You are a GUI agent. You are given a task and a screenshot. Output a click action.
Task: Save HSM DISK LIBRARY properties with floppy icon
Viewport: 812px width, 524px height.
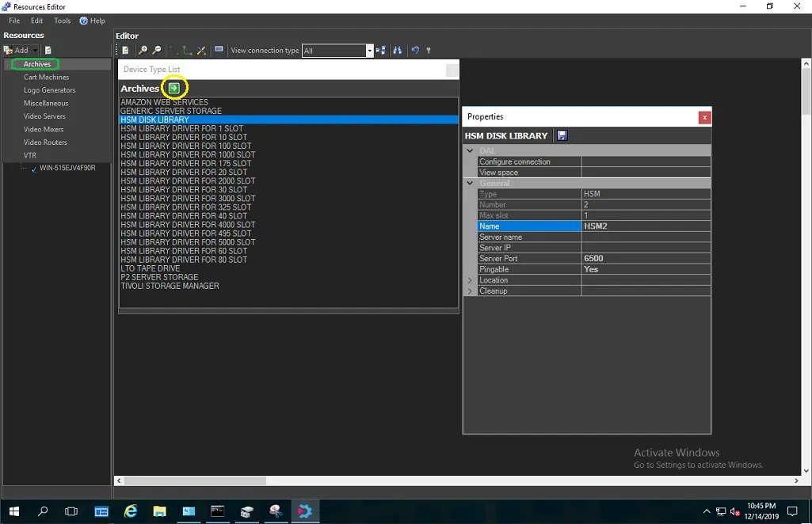tap(562, 136)
